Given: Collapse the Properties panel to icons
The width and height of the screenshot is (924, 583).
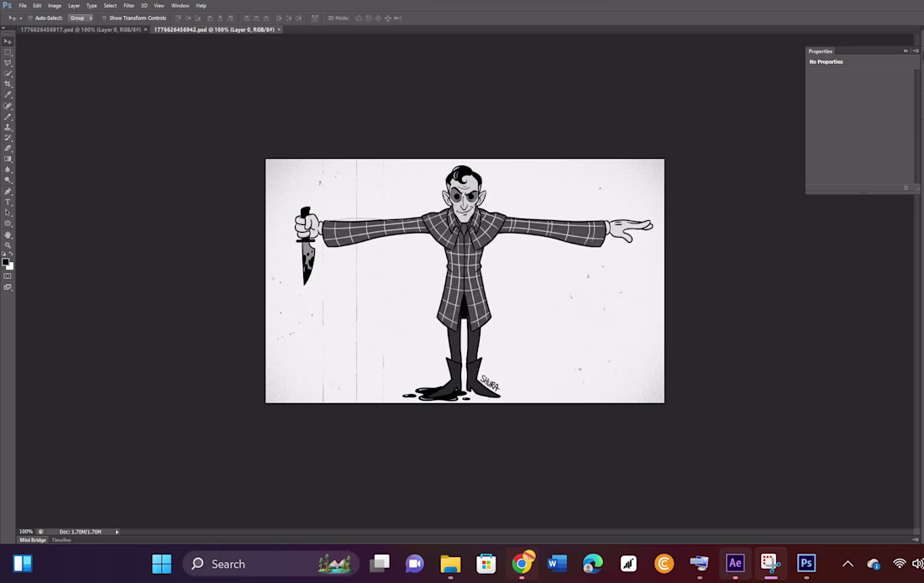Looking at the screenshot, I should [x=906, y=50].
